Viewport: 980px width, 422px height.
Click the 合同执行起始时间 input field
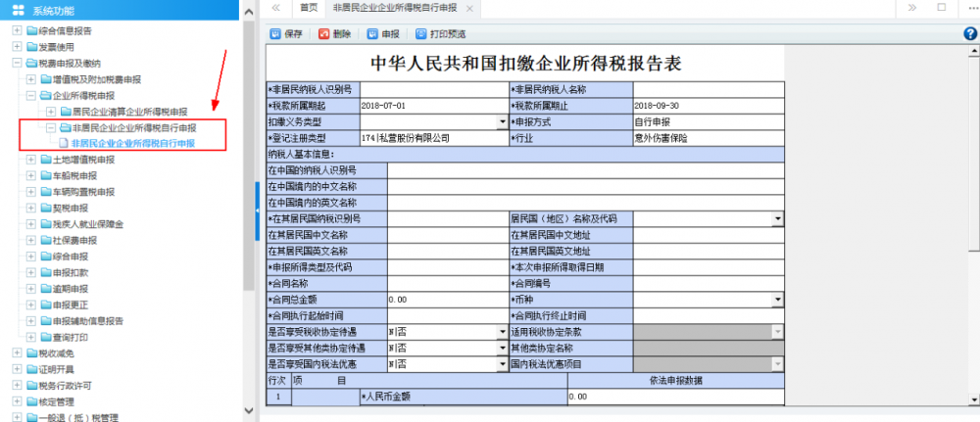(448, 316)
